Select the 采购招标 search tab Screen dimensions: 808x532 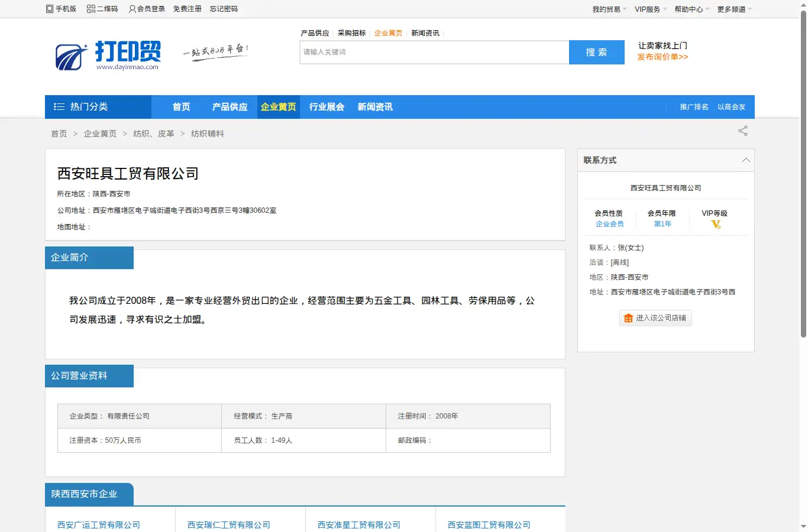(x=352, y=33)
